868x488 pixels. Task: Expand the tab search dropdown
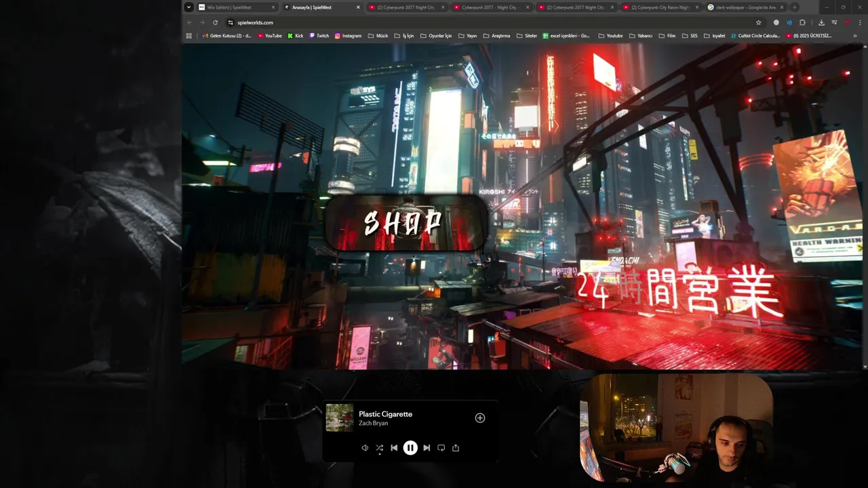click(189, 7)
